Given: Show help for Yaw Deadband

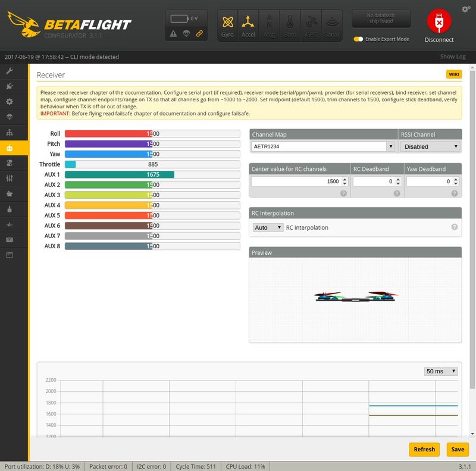Looking at the screenshot, I should [455, 194].
